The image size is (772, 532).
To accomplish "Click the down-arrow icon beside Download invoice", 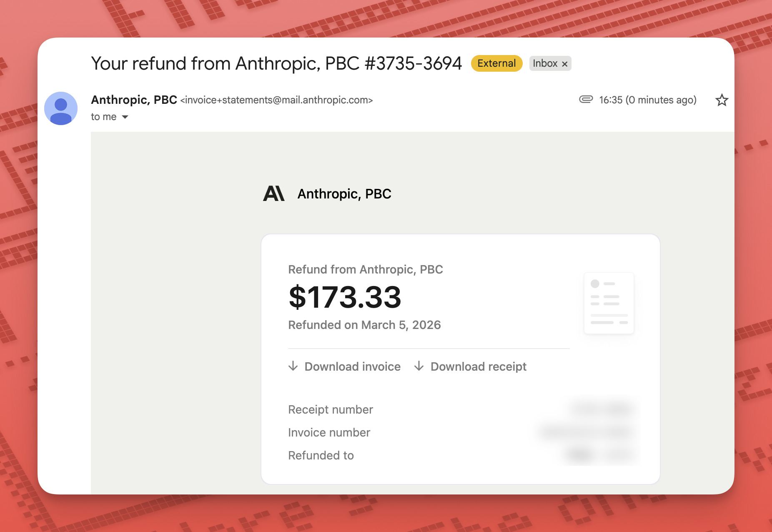I will tap(293, 366).
